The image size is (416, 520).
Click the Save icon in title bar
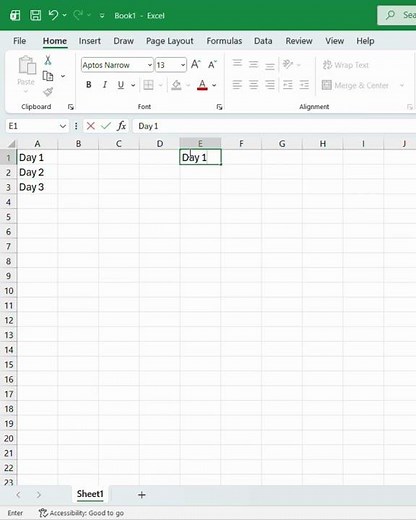tap(35, 15)
